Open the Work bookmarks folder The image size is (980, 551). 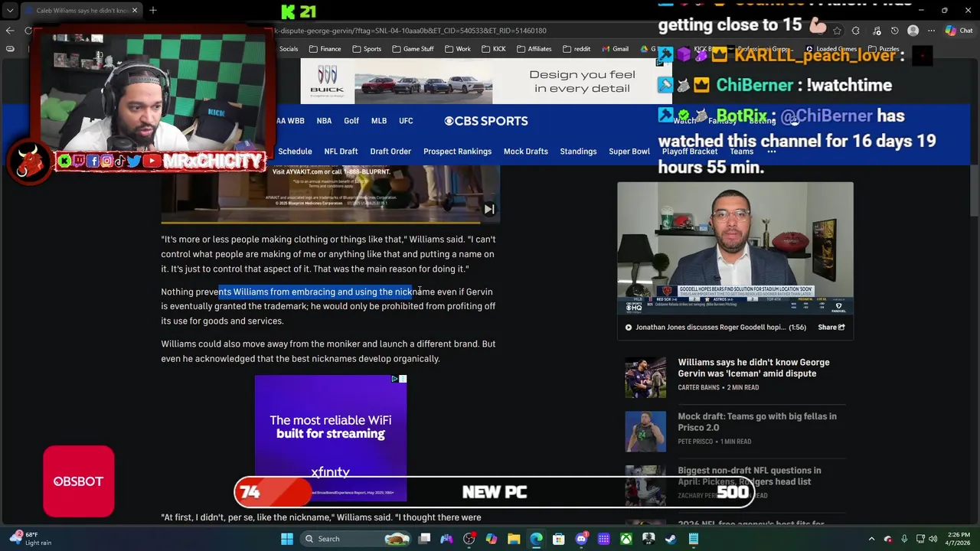(457, 49)
